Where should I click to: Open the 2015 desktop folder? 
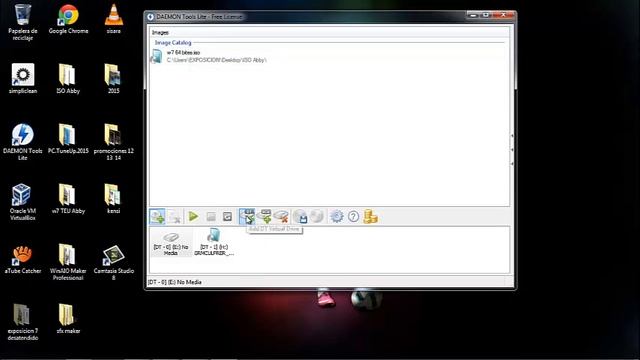point(113,79)
